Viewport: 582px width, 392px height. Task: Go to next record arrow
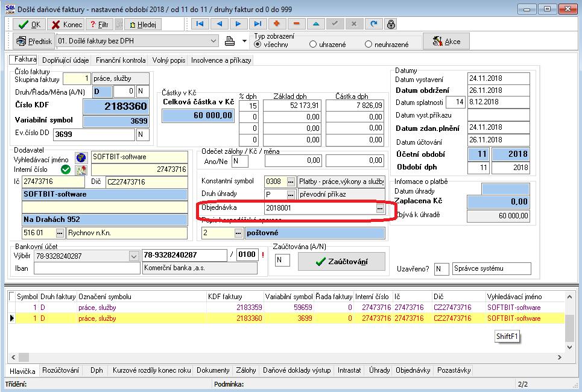238,24
